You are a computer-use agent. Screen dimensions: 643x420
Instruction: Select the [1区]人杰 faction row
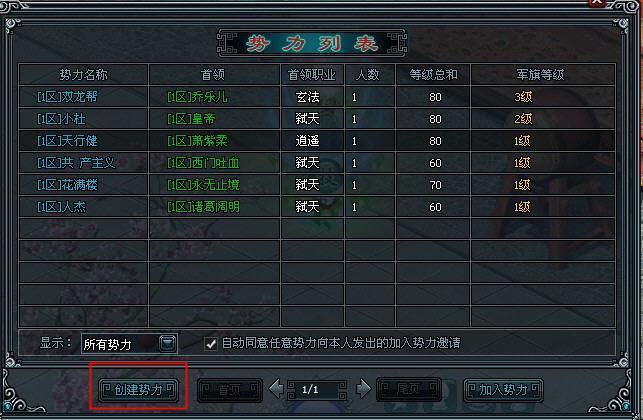click(317, 207)
